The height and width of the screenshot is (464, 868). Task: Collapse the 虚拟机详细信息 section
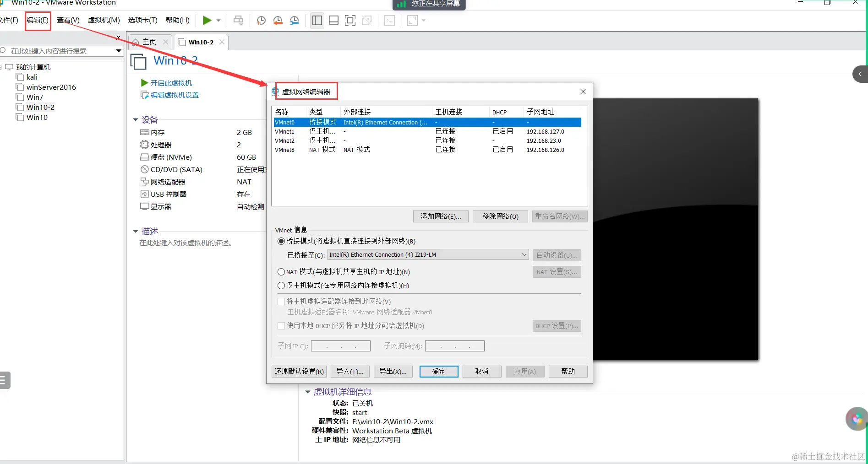point(308,392)
